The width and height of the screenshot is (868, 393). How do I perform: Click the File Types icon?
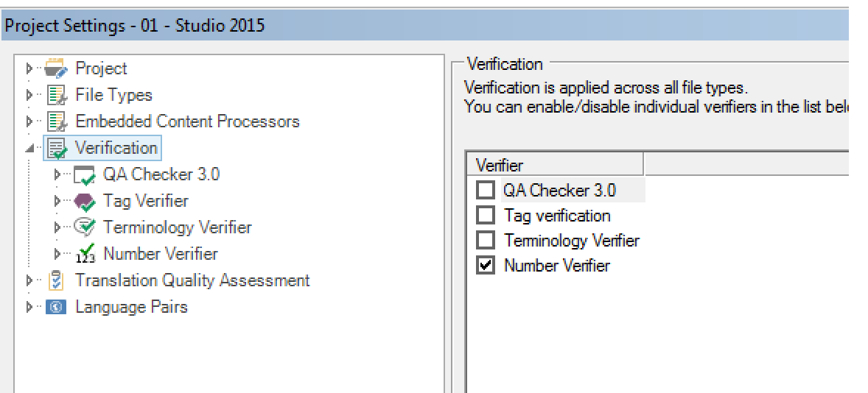pyautogui.click(x=56, y=96)
